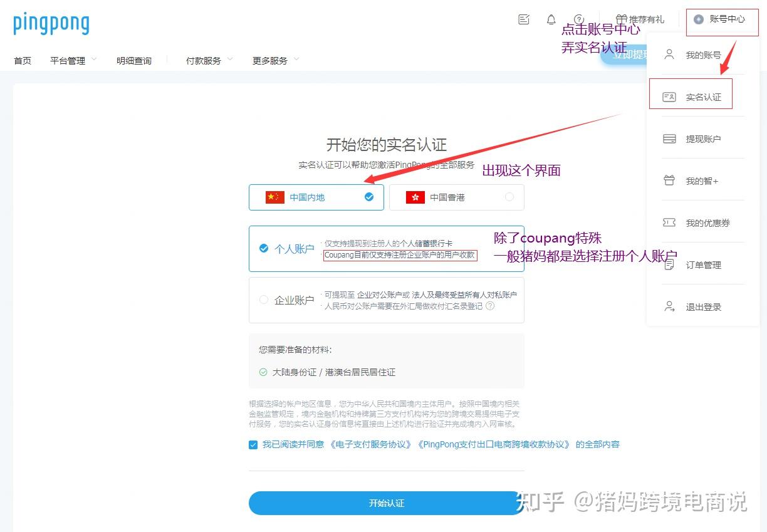Click the 开始认证 button
The image size is (767, 532).
(387, 503)
